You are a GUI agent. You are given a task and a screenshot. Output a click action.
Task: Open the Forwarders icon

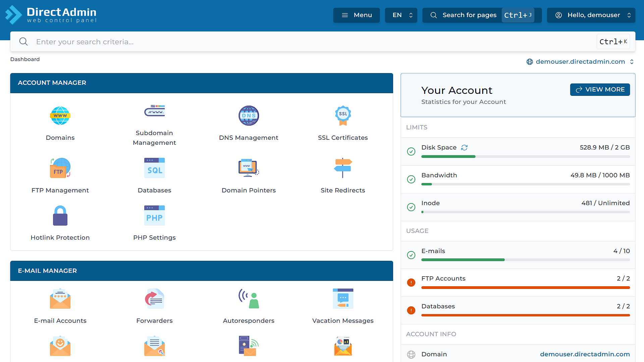point(154,299)
